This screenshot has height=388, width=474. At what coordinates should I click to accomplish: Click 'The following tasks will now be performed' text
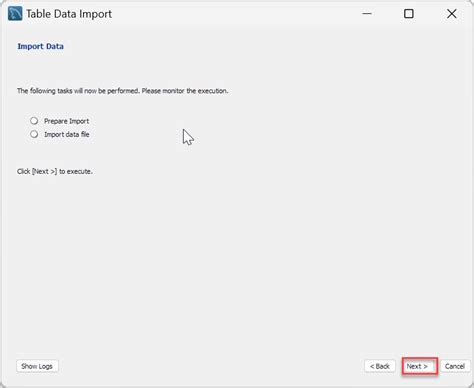tap(78, 91)
